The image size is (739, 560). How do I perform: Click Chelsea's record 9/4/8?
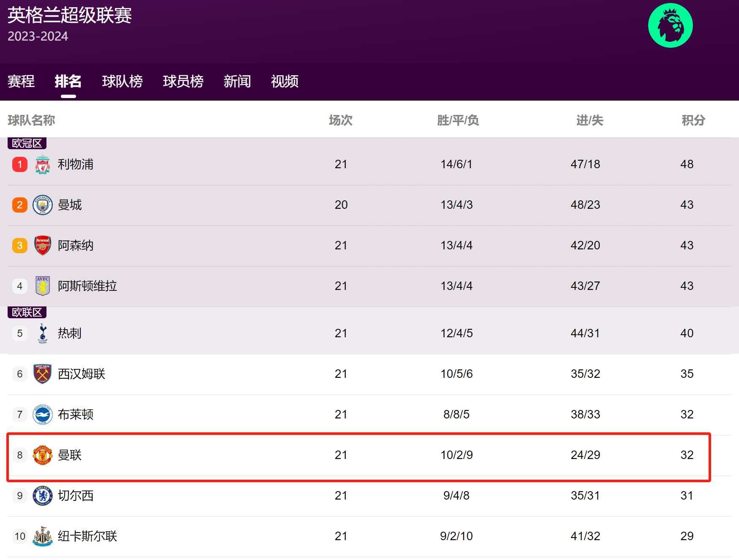coord(456,496)
